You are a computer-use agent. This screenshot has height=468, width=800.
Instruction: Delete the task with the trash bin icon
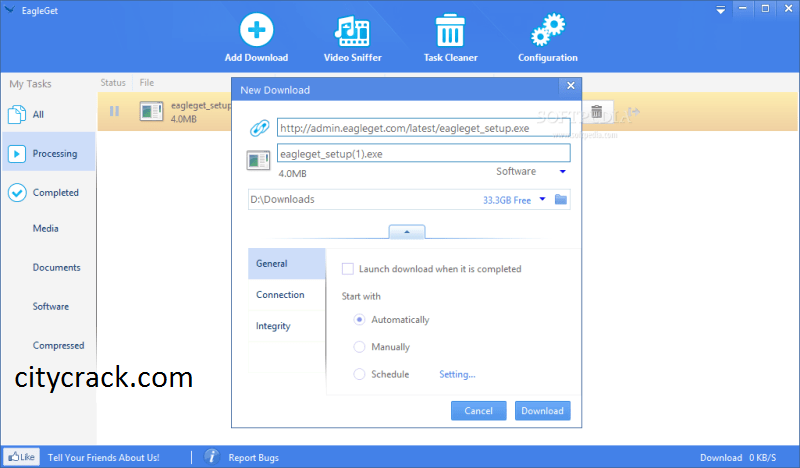tap(596, 111)
